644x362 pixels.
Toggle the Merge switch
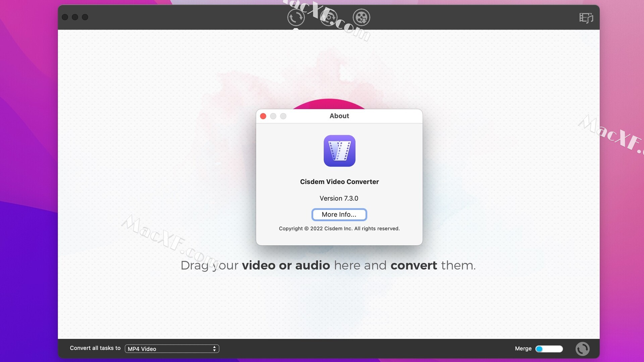click(549, 349)
